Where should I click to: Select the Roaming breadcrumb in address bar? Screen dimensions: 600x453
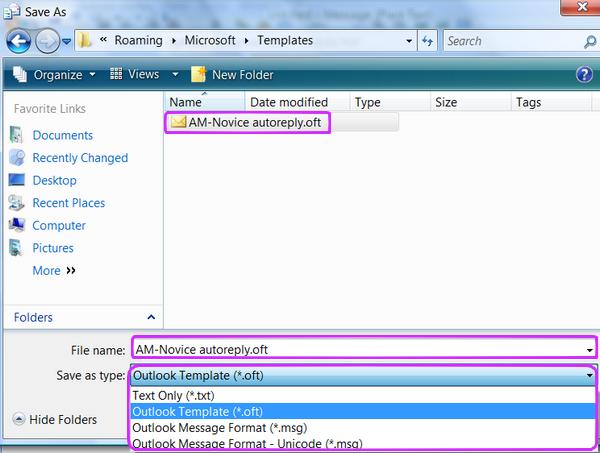point(139,40)
